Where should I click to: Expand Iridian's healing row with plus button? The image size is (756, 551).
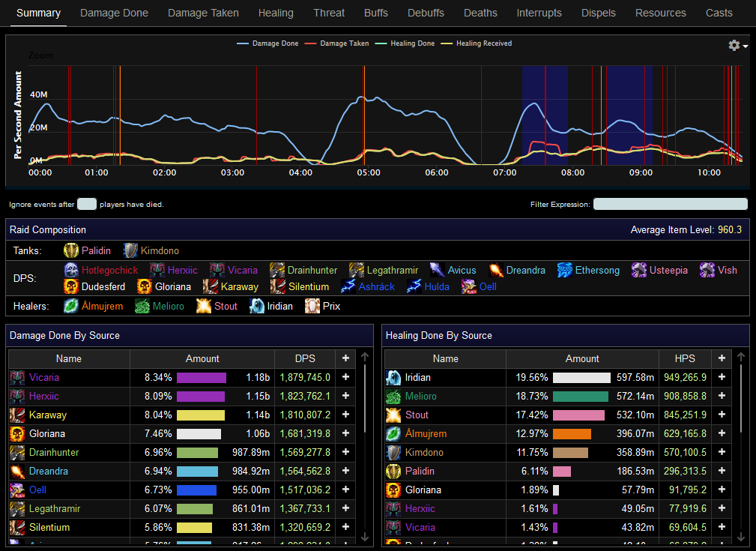(x=722, y=378)
